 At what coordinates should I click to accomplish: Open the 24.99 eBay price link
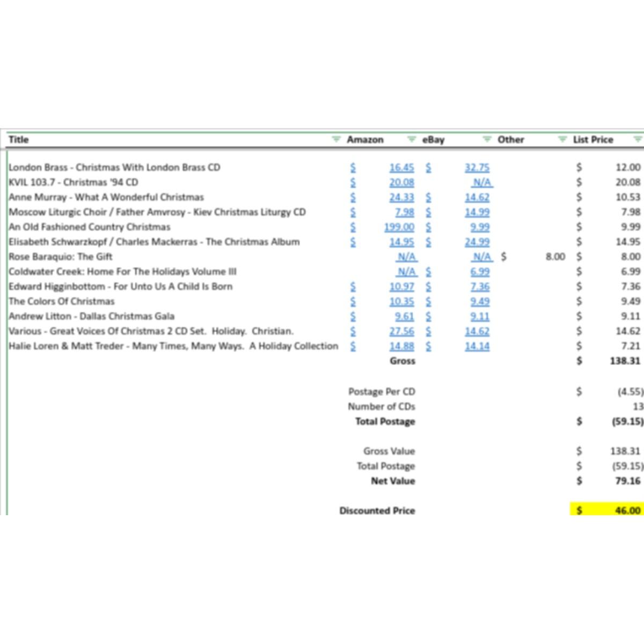477,242
